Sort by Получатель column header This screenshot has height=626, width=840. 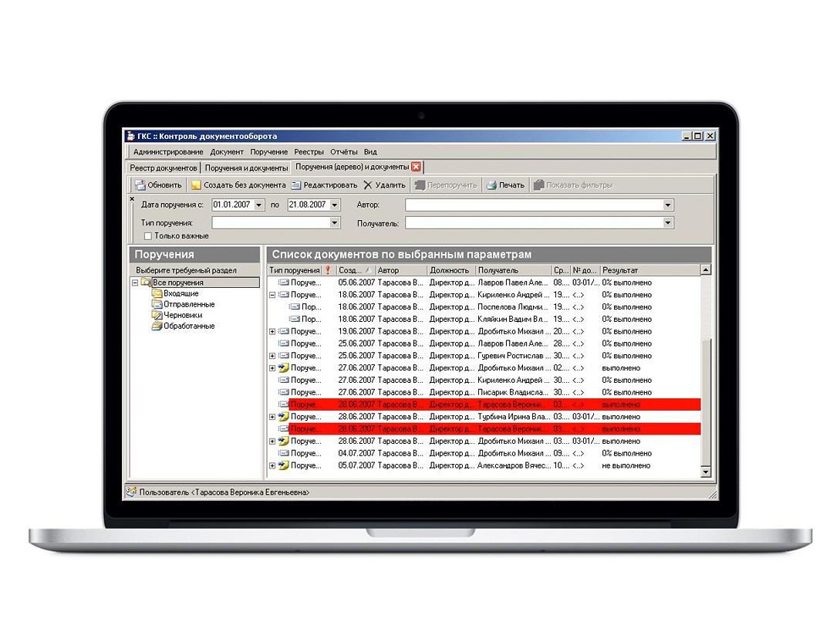tap(513, 270)
